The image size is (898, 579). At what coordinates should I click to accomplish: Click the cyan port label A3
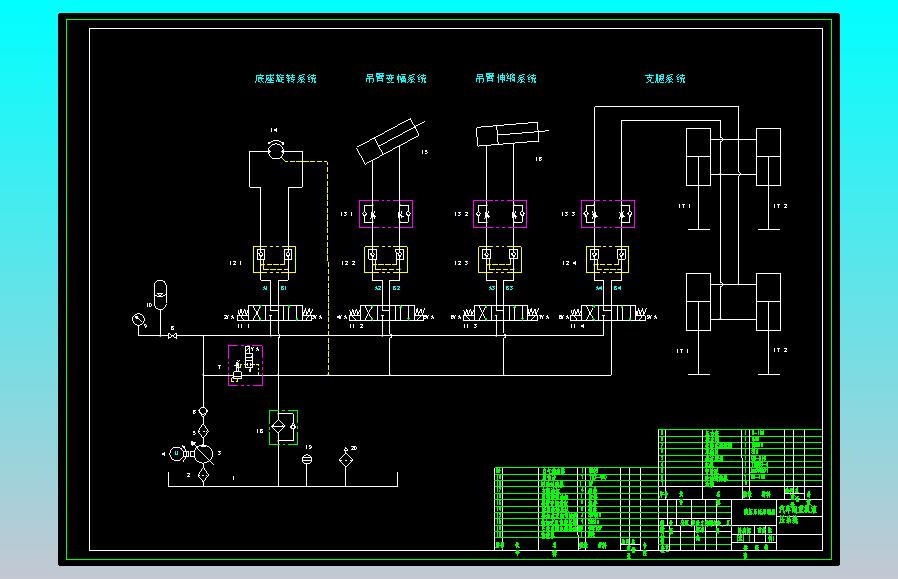click(491, 288)
